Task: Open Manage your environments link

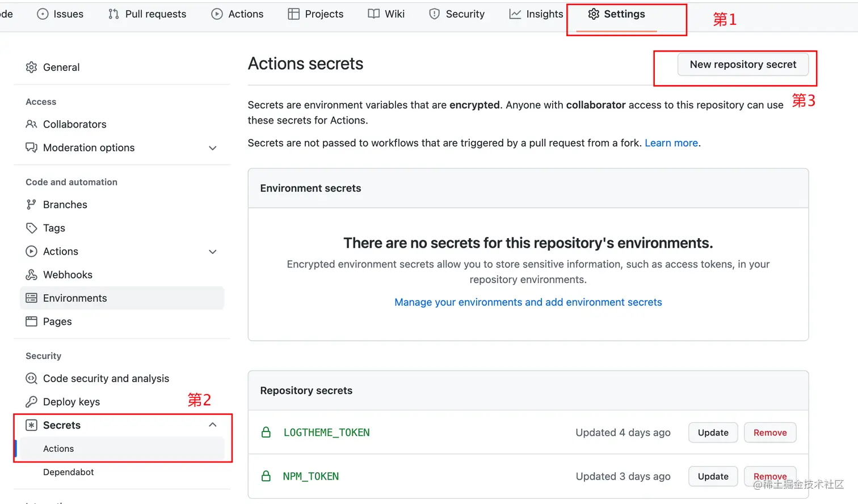Action: (528, 302)
